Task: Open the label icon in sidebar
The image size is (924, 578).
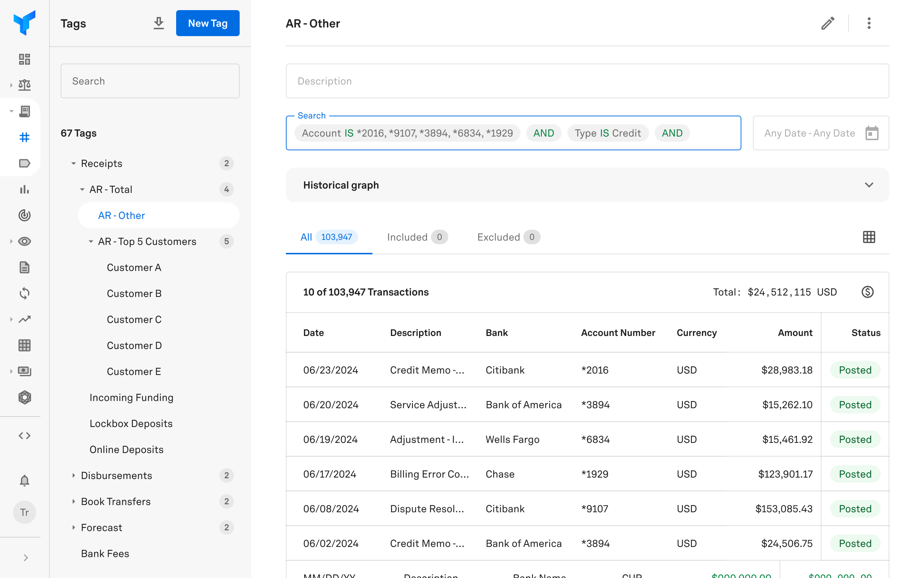Action: (x=25, y=163)
